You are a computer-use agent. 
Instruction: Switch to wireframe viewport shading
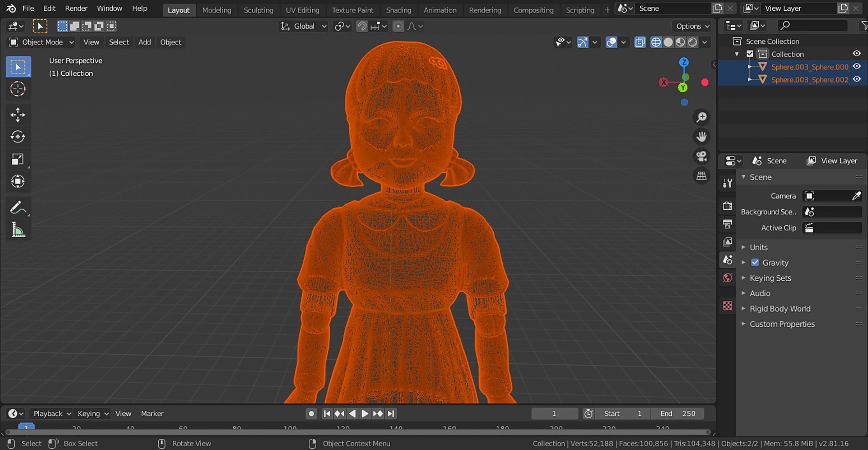click(656, 42)
